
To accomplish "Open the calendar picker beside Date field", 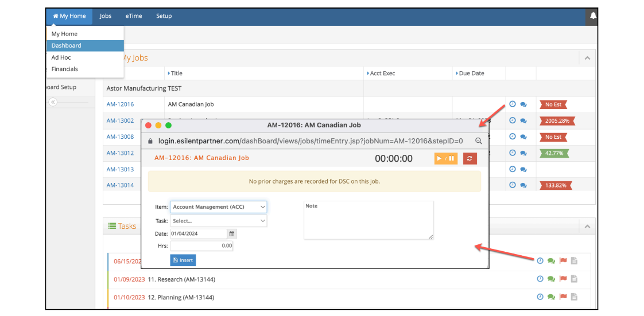I will click(232, 233).
